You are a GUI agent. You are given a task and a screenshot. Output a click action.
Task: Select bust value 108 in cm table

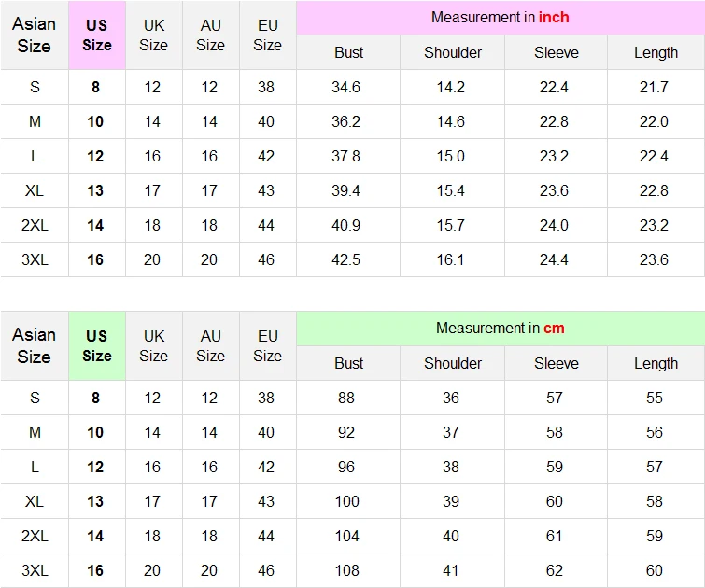[x=346, y=570]
